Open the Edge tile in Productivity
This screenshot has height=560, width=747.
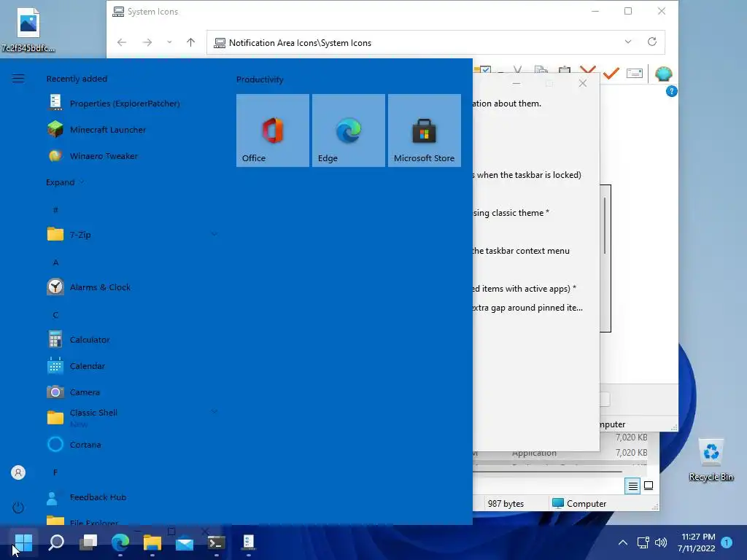point(348,131)
